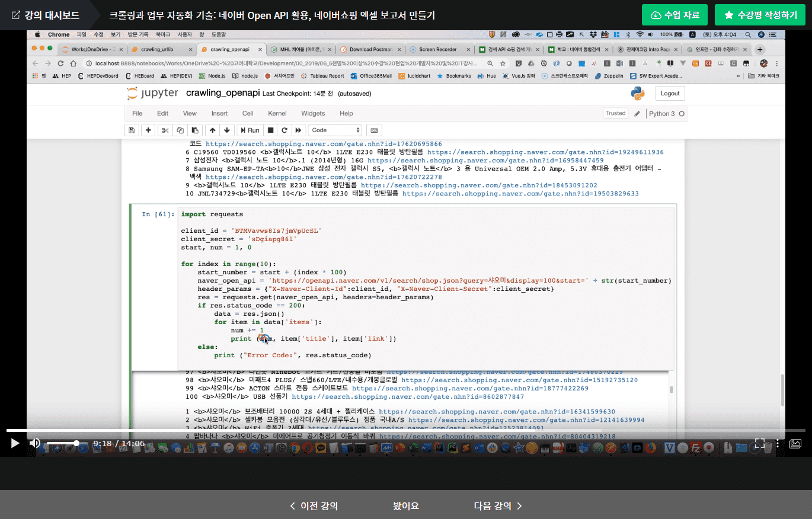Rename notebook via crawling_openapi title
The height and width of the screenshot is (519, 812).
[x=222, y=93]
